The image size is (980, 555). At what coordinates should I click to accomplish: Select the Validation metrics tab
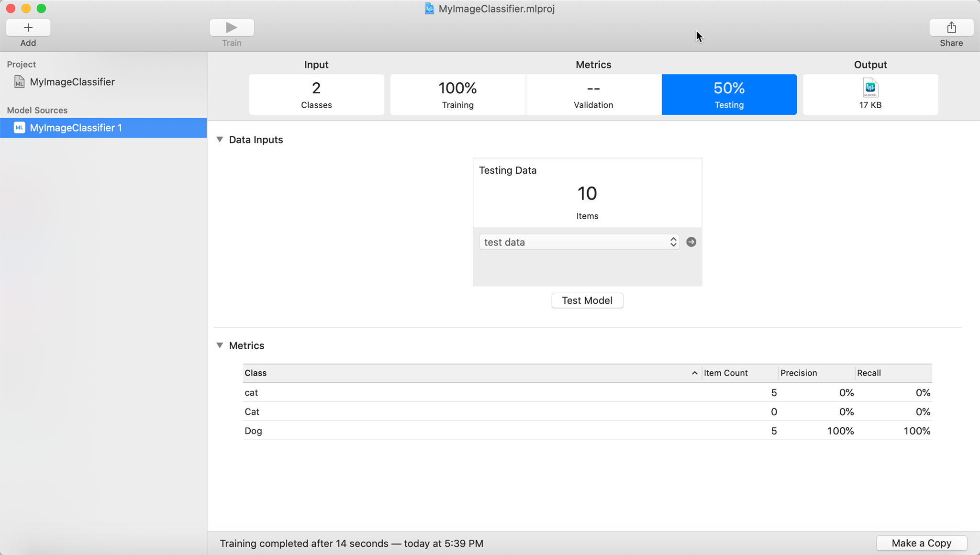(593, 94)
